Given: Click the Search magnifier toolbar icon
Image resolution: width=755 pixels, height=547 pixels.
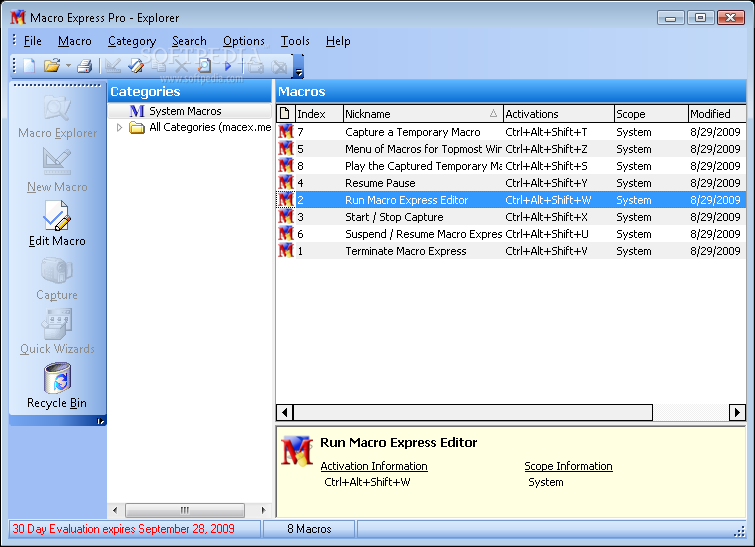Looking at the screenshot, I should [x=205, y=65].
